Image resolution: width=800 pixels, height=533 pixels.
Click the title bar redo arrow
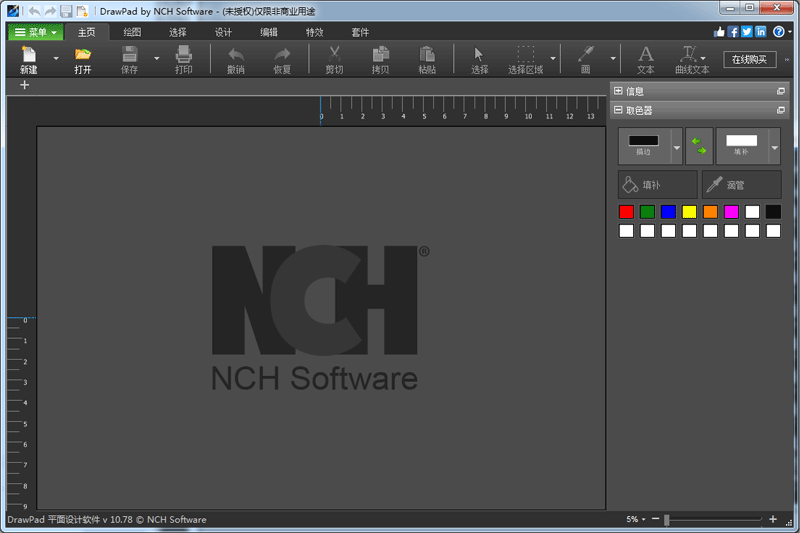tap(50, 11)
